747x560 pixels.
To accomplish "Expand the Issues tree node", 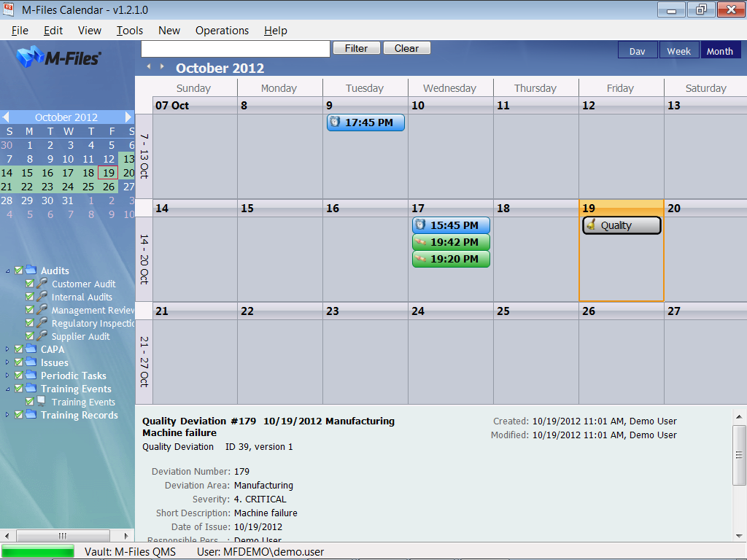I will [x=8, y=362].
